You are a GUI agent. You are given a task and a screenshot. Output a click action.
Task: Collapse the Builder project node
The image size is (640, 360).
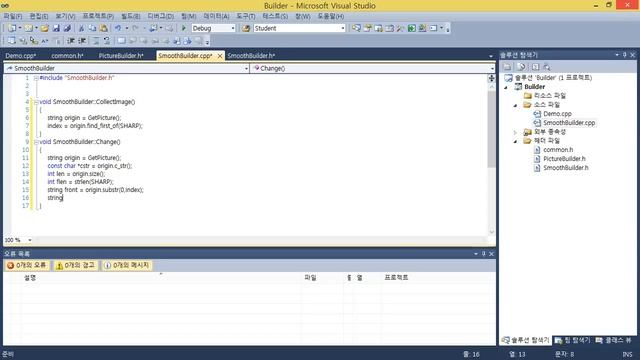pyautogui.click(x=507, y=87)
